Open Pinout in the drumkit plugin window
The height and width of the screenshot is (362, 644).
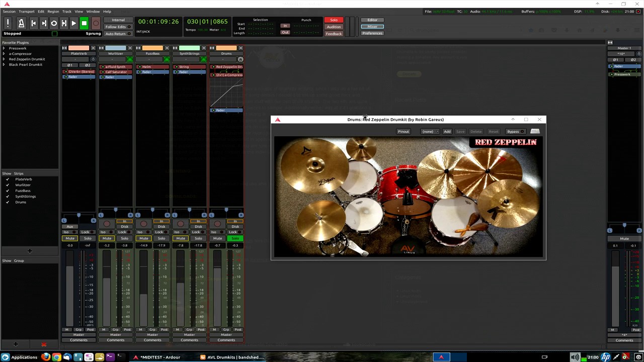click(x=404, y=132)
